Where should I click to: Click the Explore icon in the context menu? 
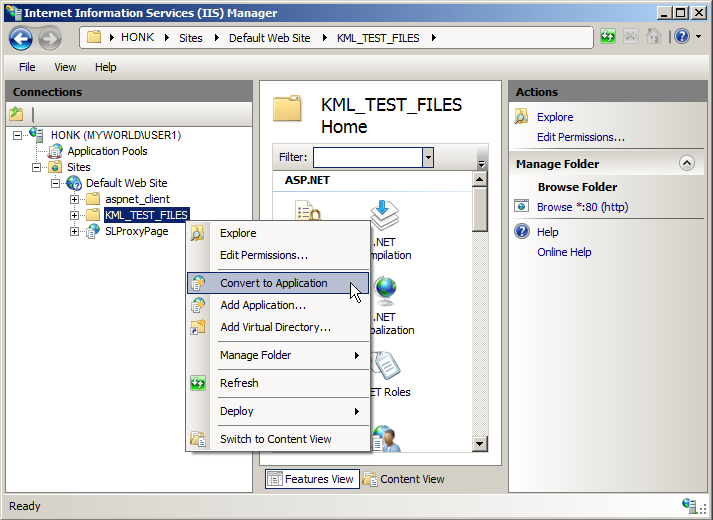click(197, 233)
